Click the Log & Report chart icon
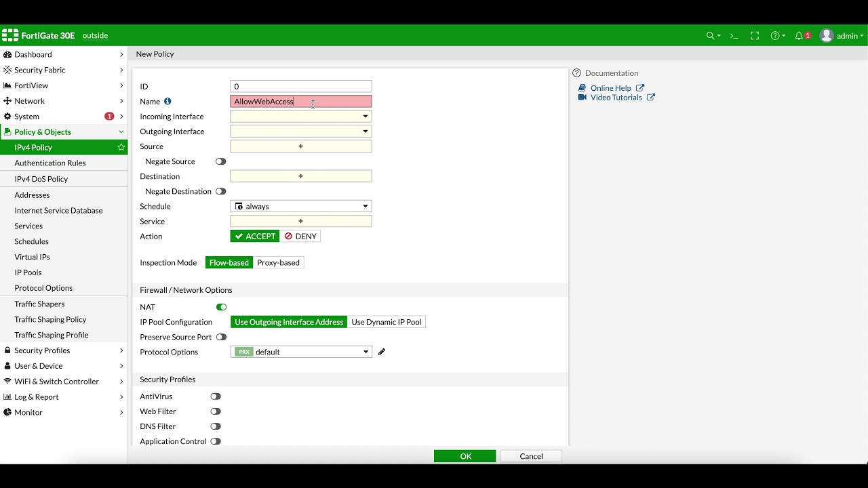Image resolution: width=868 pixels, height=488 pixels. pyautogui.click(x=7, y=397)
